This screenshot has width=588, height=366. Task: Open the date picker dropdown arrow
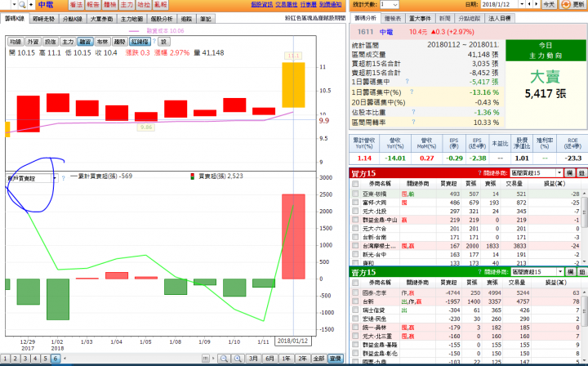coord(522,5)
